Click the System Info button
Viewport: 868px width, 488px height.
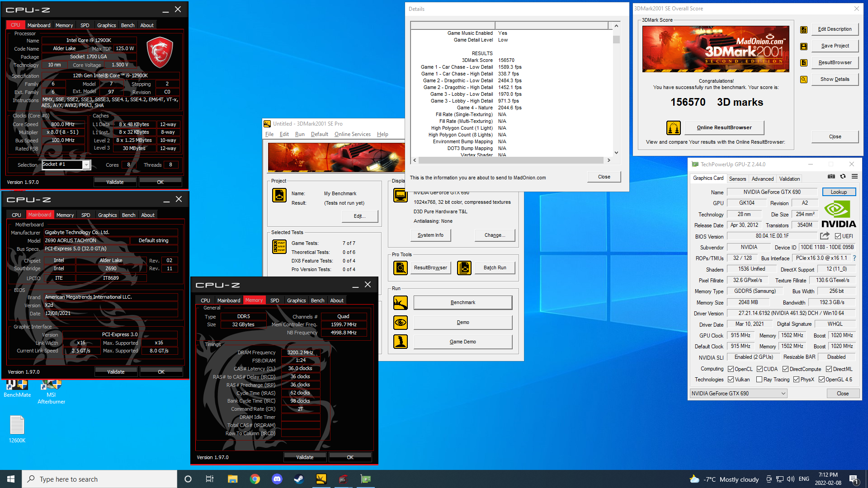pyautogui.click(x=430, y=235)
